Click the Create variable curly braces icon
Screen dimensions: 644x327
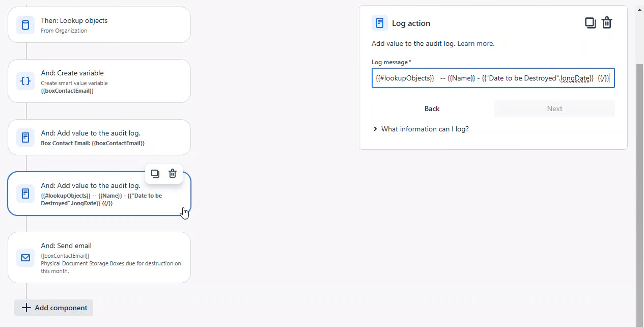tap(25, 81)
